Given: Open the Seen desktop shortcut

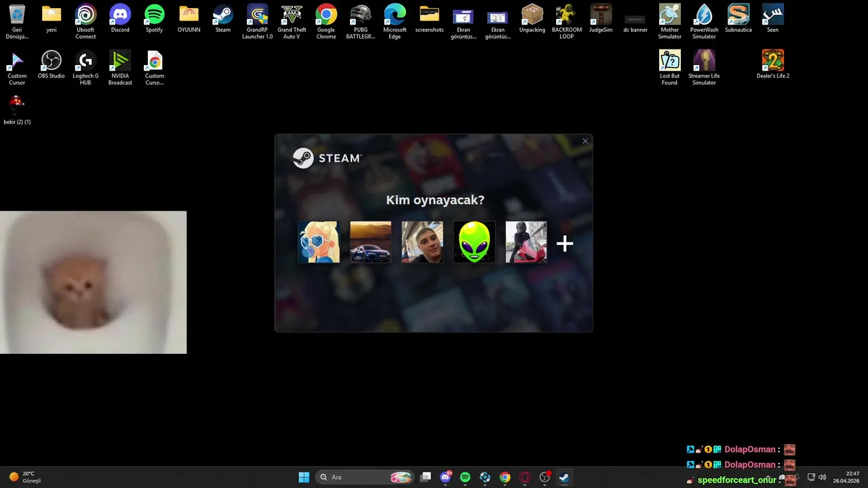Looking at the screenshot, I should pos(773,19).
